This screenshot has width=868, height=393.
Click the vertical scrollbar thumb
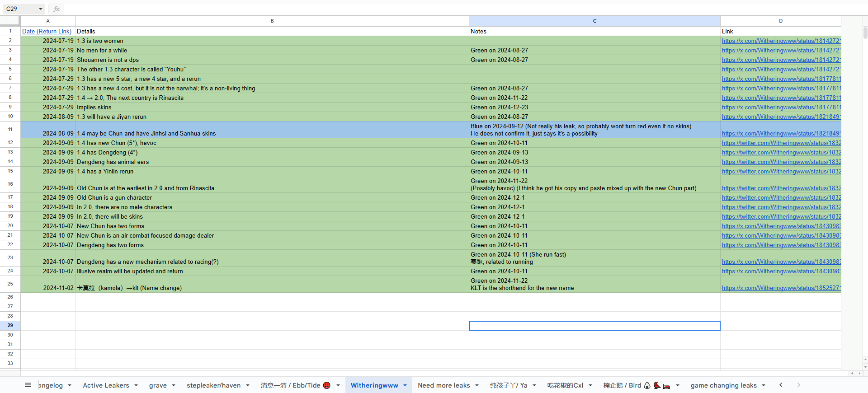tap(865, 33)
